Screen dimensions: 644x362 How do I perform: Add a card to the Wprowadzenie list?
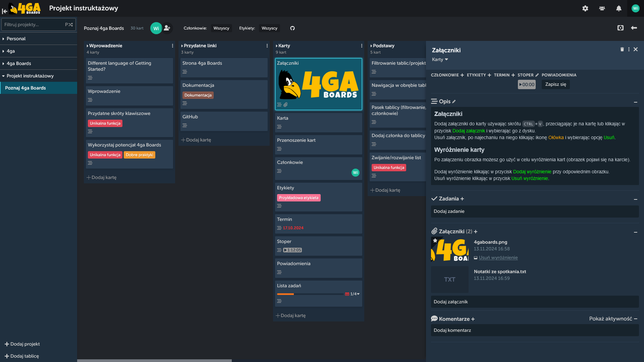102,177
